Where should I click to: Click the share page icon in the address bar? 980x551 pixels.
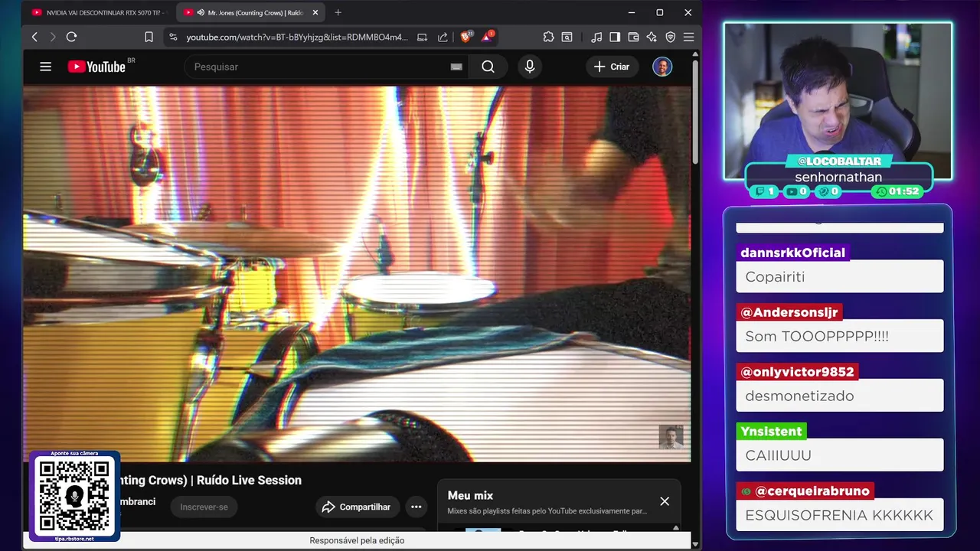click(443, 37)
